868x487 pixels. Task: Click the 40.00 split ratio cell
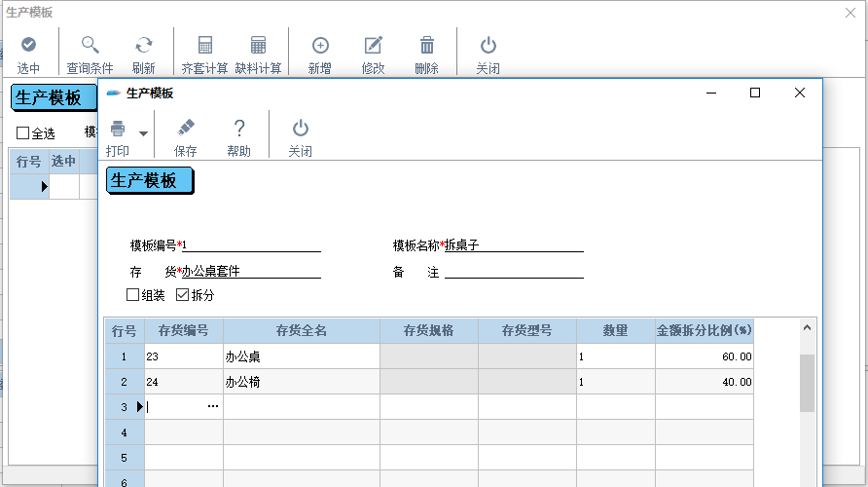click(x=705, y=382)
